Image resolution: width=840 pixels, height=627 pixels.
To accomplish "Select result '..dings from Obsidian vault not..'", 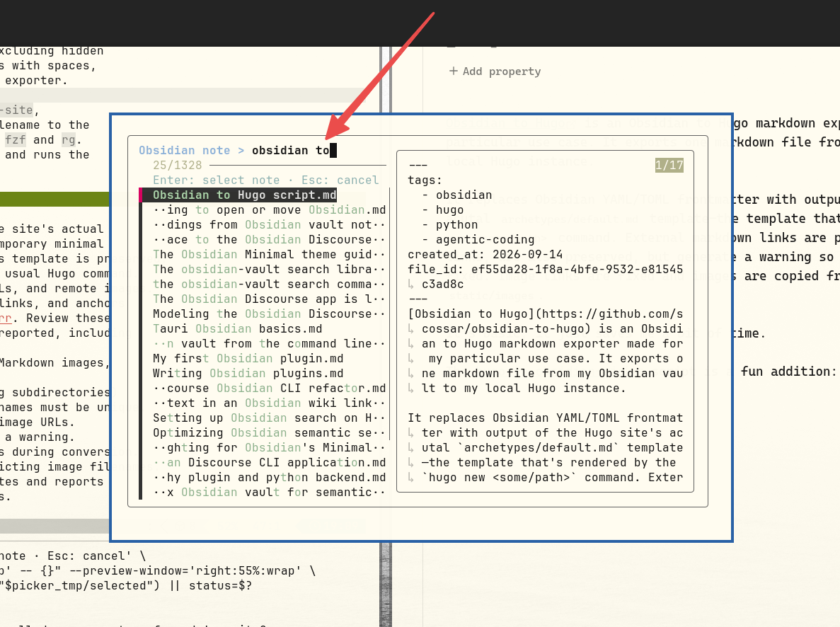I will click(269, 225).
